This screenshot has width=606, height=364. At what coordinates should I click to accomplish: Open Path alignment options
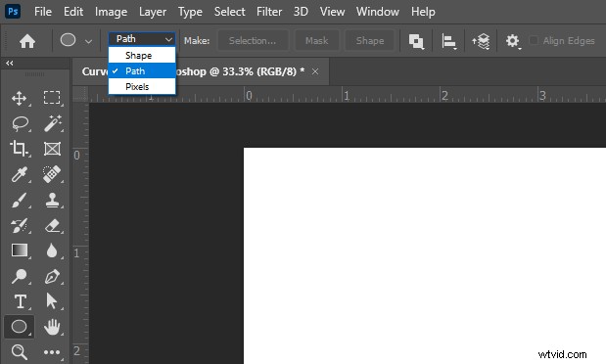point(448,41)
